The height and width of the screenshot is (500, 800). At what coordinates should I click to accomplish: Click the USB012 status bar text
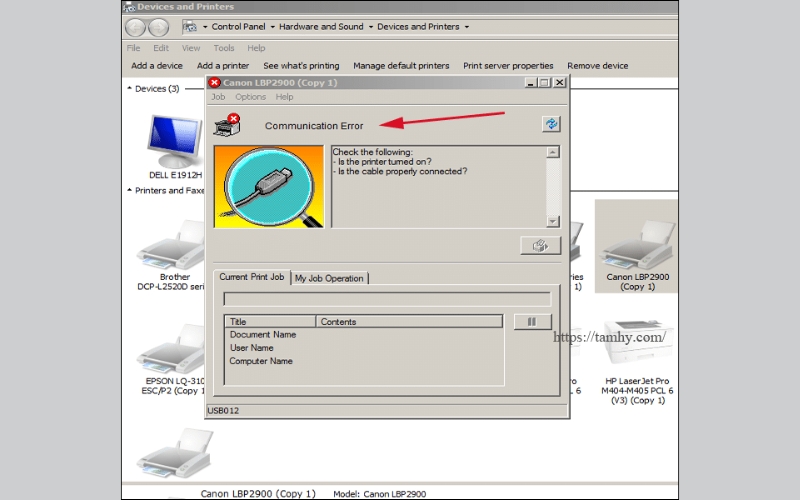coord(223,411)
